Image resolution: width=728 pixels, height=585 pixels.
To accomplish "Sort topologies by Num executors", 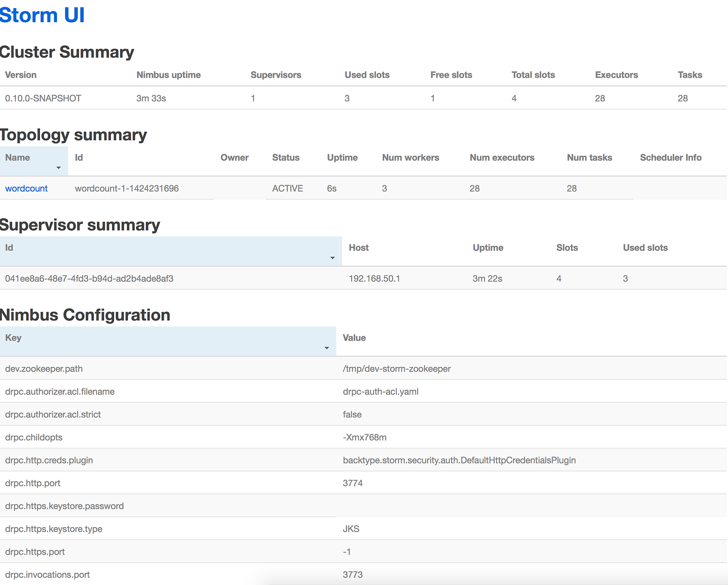I will [x=502, y=158].
